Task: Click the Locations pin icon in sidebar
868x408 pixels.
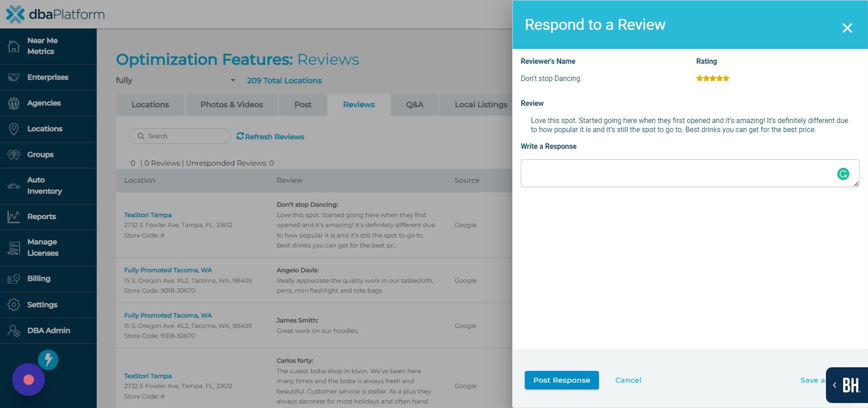Action: (14, 128)
